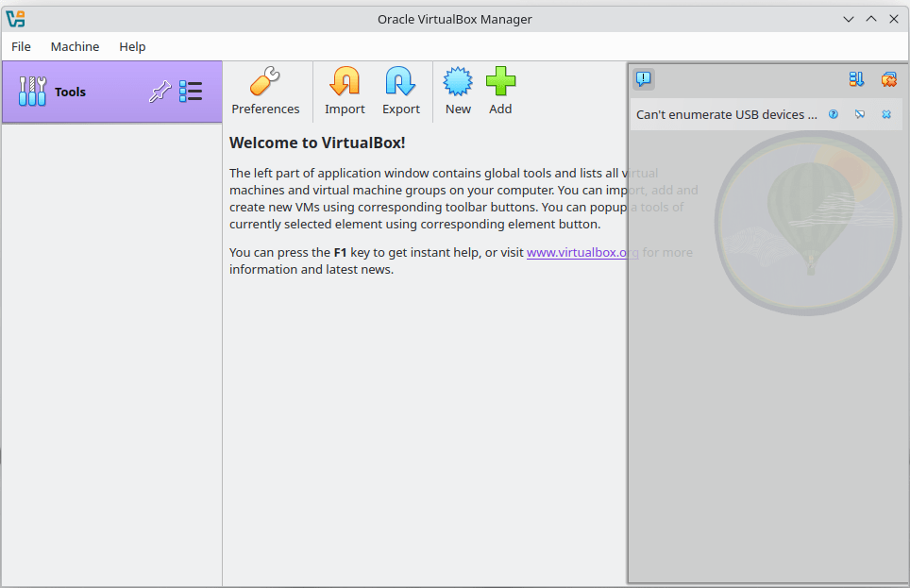The image size is (910, 588).
Task: Minimize the VirtualBox Manager window
Action: coord(848,19)
